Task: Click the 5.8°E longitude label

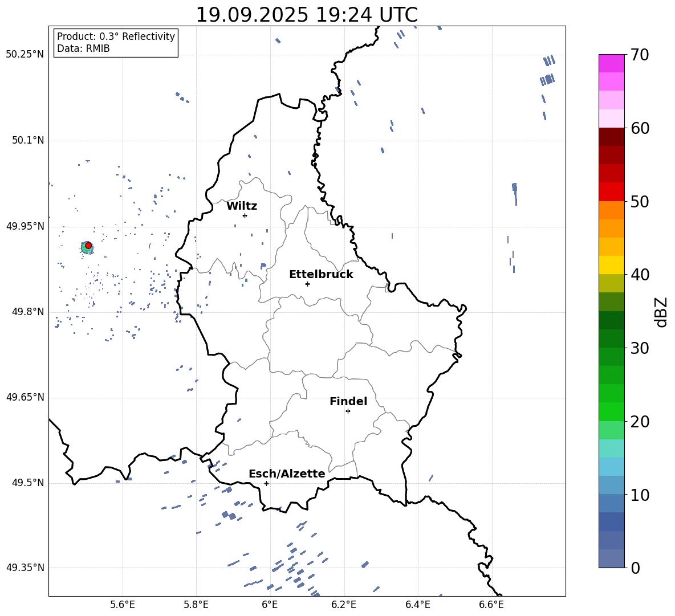Action: (196, 605)
